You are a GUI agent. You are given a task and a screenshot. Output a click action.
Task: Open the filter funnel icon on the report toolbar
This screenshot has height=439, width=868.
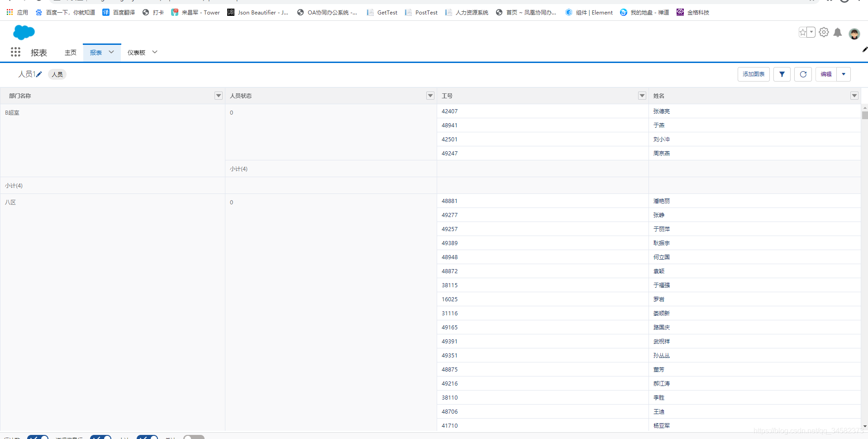(782, 74)
